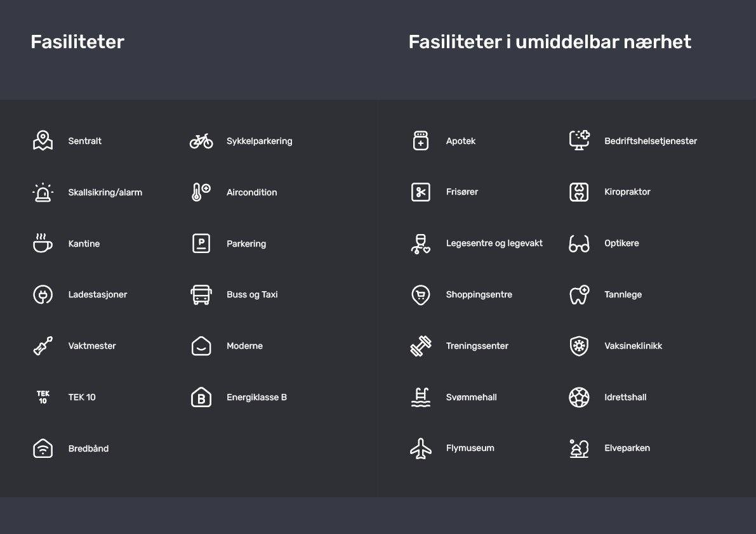Click the bicycle icon for Sykkelparkering
The width and height of the screenshot is (756, 534).
tap(201, 141)
